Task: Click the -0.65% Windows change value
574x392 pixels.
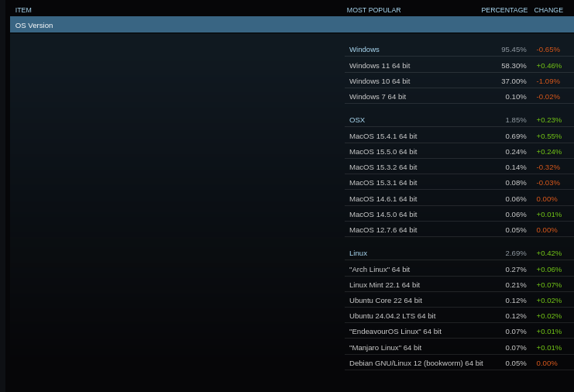Action: pos(548,50)
